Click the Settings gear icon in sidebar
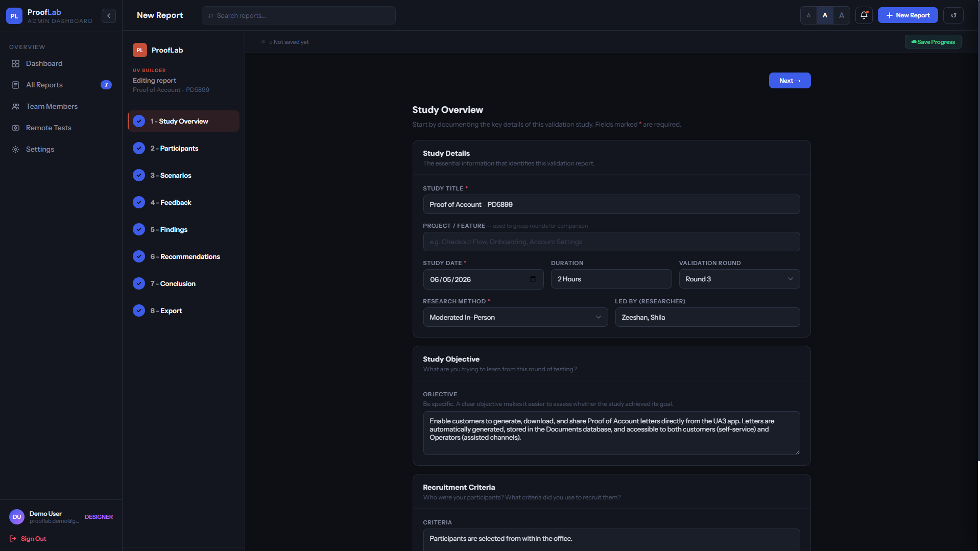The width and height of the screenshot is (980, 551). coord(16,150)
